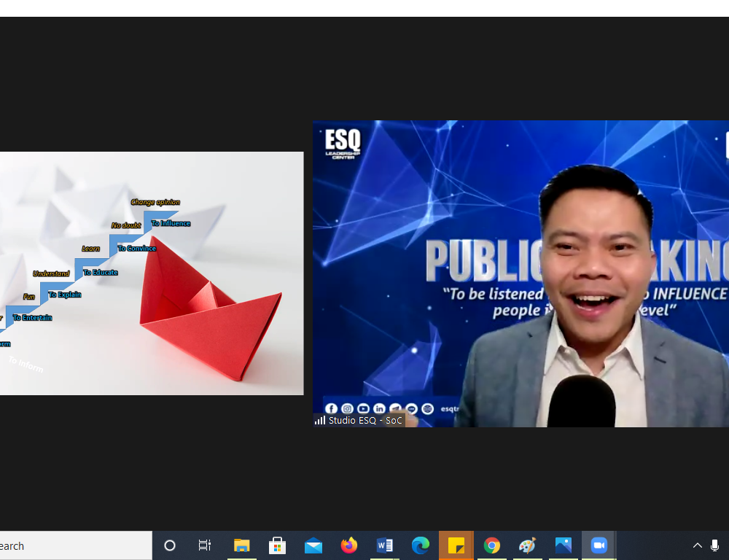Open File Explorer from the taskbar
The height and width of the screenshot is (560, 729).
pos(241,545)
